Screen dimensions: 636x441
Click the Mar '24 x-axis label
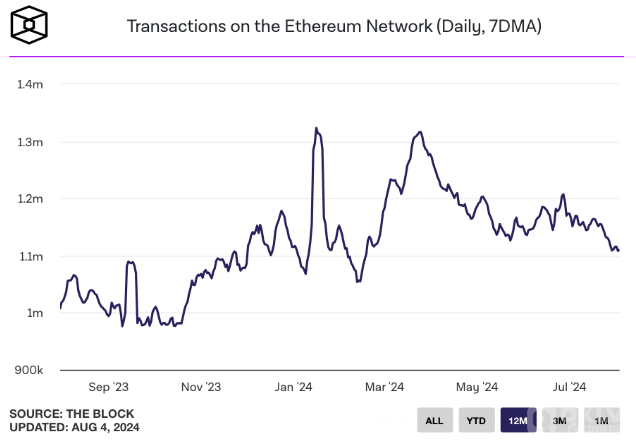(x=382, y=387)
